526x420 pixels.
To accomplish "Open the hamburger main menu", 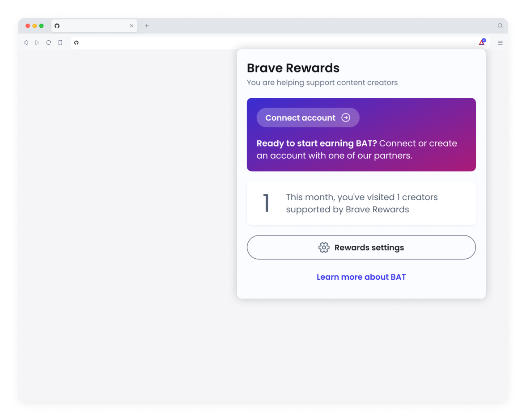I will (x=500, y=42).
